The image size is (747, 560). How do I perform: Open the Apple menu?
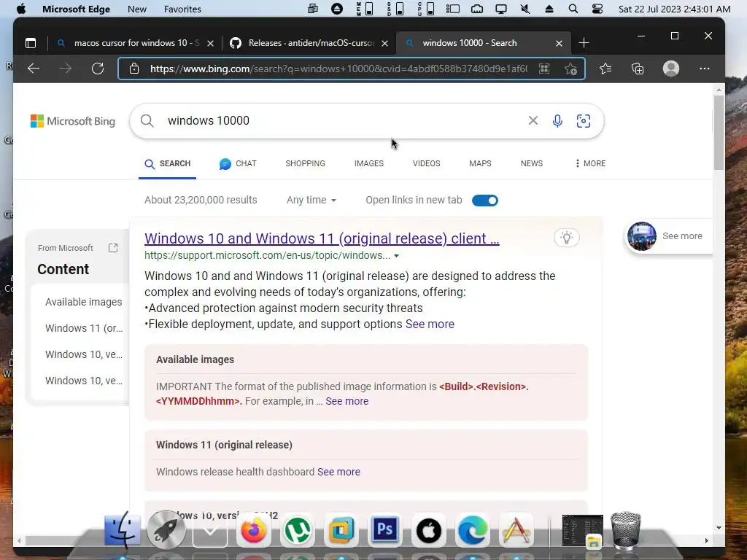(x=21, y=9)
